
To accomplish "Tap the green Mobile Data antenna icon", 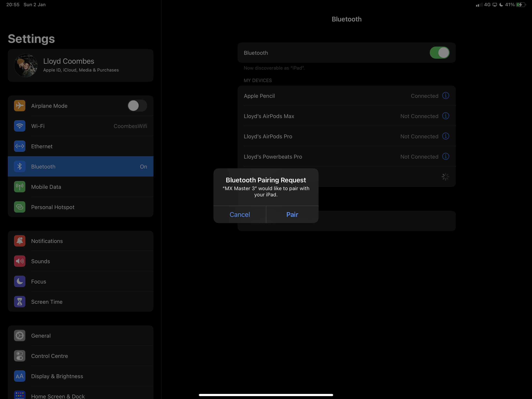I will click(20, 187).
